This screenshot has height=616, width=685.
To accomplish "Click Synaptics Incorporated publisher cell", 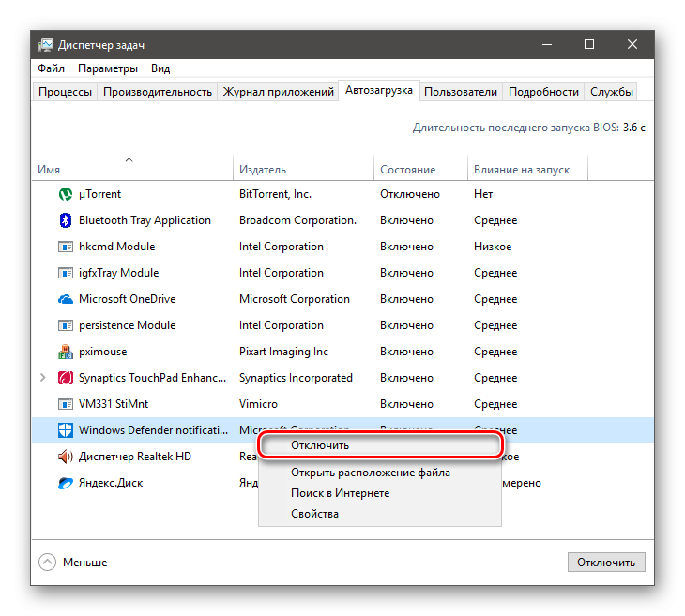I will 296,378.
